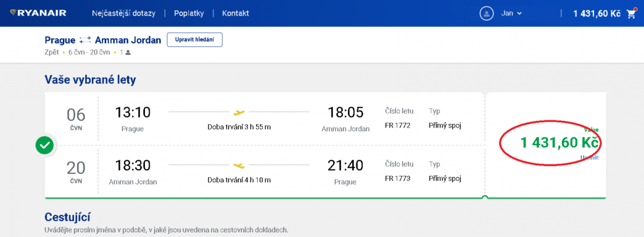
Task: Click flight number FR 1773
Action: [x=398, y=179]
